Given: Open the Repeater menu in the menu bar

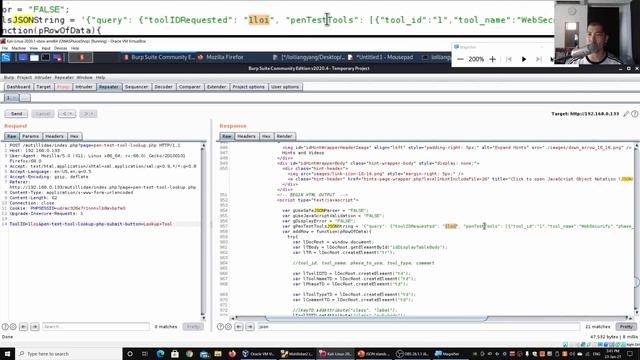Looking at the screenshot, I should [x=64, y=77].
